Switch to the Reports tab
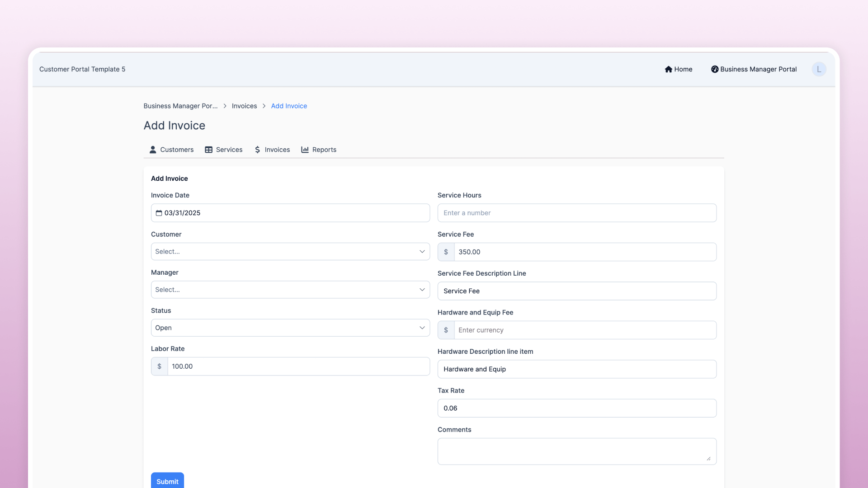868x488 pixels. pos(324,150)
